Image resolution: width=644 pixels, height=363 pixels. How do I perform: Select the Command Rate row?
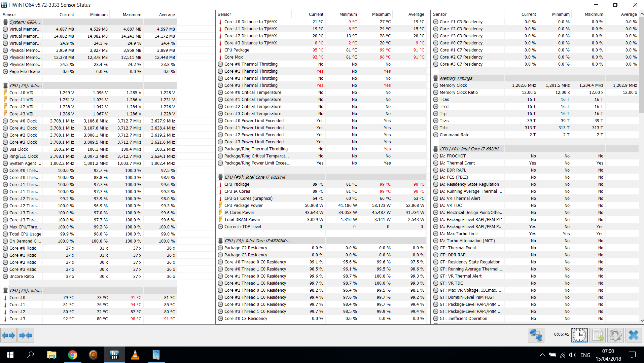tap(535, 135)
